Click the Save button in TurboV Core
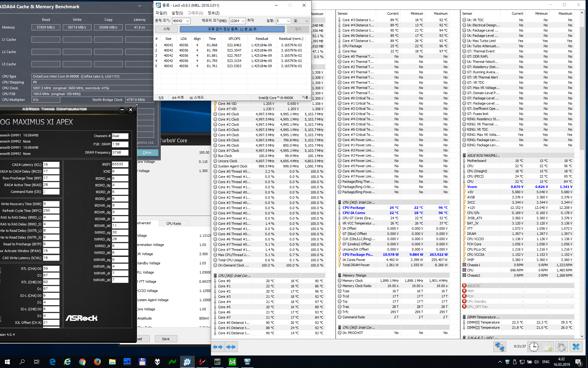The height and width of the screenshot is (368, 588). tap(166, 339)
